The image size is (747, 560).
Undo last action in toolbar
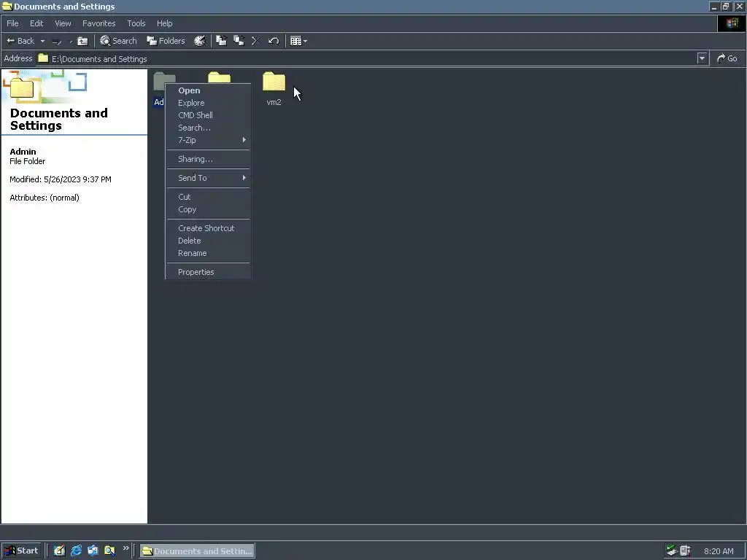click(x=274, y=41)
